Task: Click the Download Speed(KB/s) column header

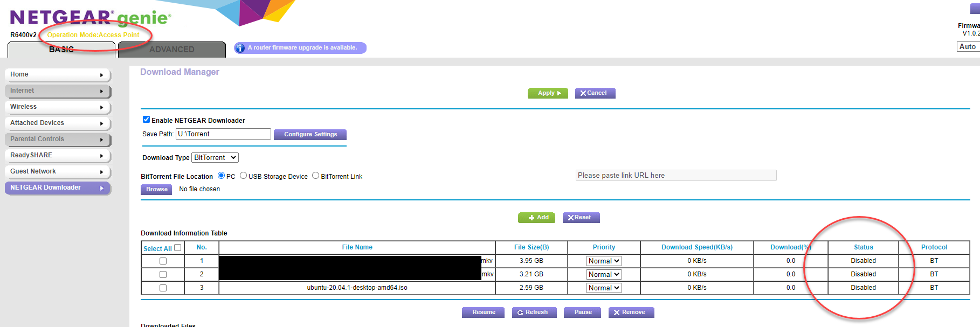Action: pyautogui.click(x=696, y=247)
